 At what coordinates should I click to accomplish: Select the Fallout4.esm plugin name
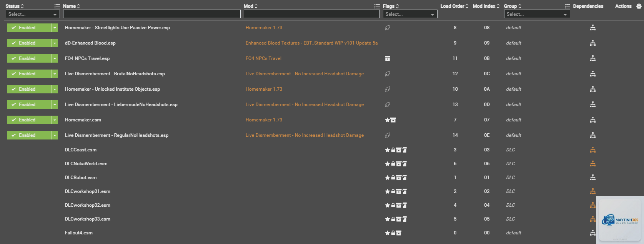click(x=79, y=233)
